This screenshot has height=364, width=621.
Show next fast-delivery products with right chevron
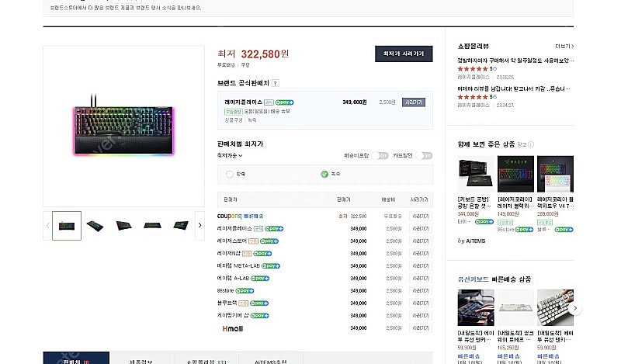point(575,308)
